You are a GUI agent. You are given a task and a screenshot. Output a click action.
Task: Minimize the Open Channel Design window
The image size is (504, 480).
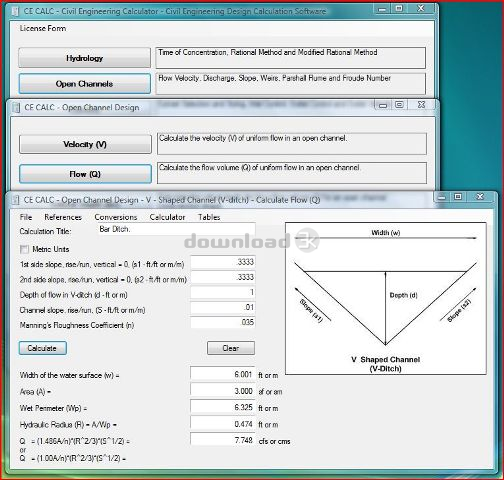click(383, 105)
